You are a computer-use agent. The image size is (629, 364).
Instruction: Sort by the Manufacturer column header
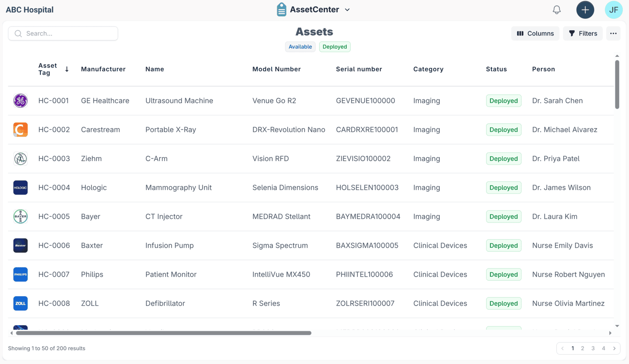[x=103, y=69]
